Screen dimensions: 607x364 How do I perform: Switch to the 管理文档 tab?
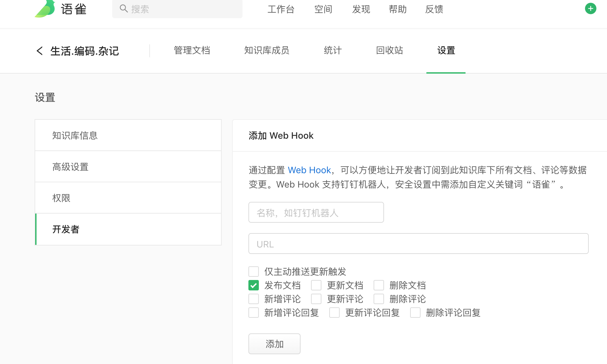[x=192, y=50]
